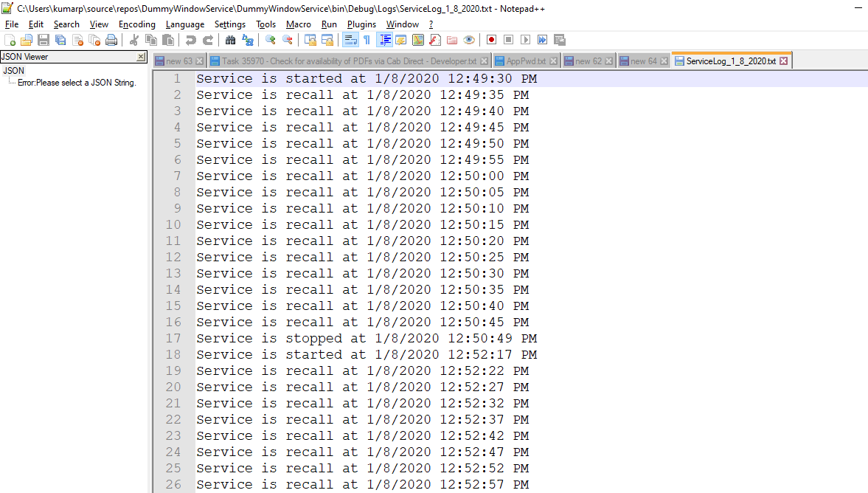The image size is (868, 493).
Task: Zoom in using the magnifier icon
Action: pyautogui.click(x=270, y=40)
